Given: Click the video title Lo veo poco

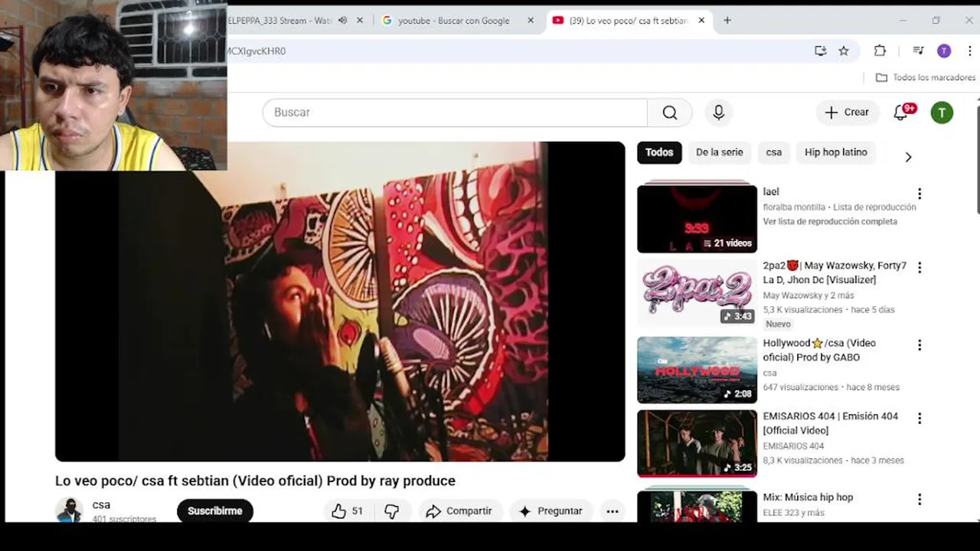Looking at the screenshot, I should [255, 481].
